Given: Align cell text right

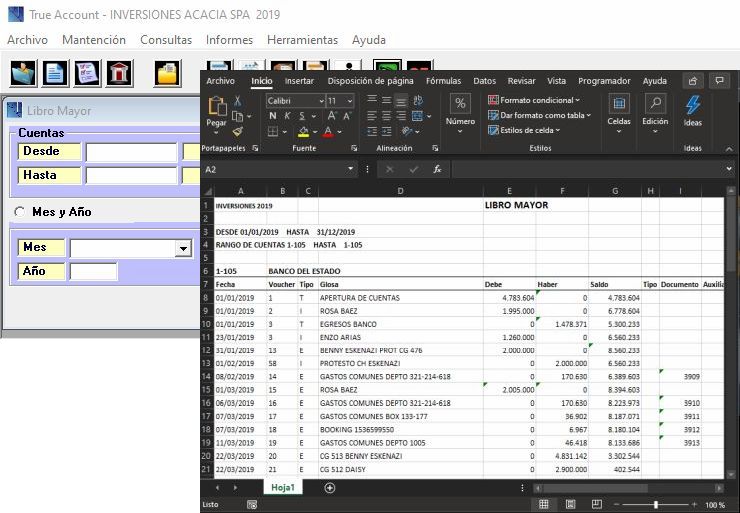Looking at the screenshot, I should click(x=401, y=116).
